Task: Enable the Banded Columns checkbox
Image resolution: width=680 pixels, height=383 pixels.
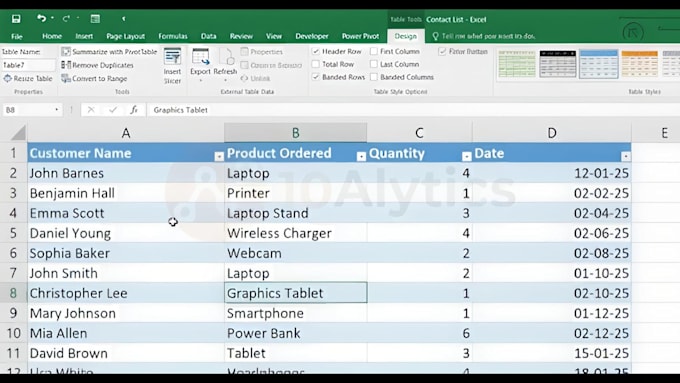Action: tap(374, 77)
